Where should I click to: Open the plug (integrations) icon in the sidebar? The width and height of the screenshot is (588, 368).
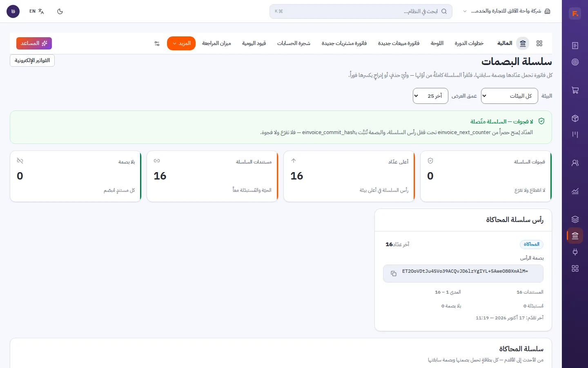pyautogui.click(x=575, y=252)
